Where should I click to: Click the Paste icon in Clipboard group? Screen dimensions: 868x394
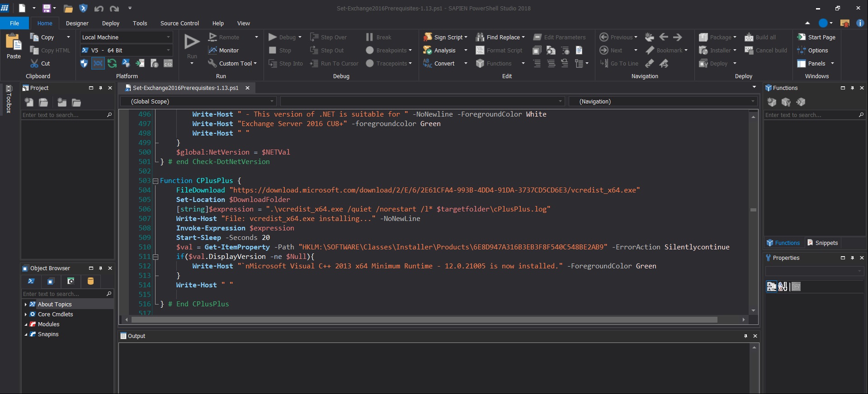14,42
